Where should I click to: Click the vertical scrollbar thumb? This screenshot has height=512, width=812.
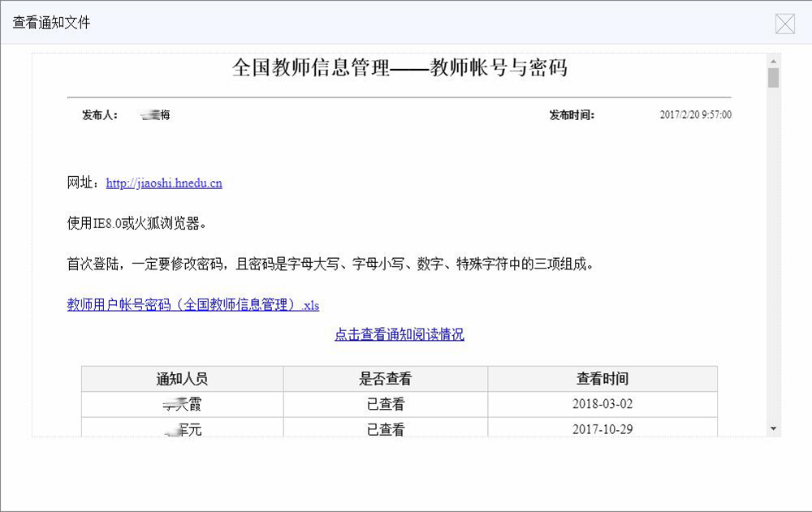click(773, 78)
